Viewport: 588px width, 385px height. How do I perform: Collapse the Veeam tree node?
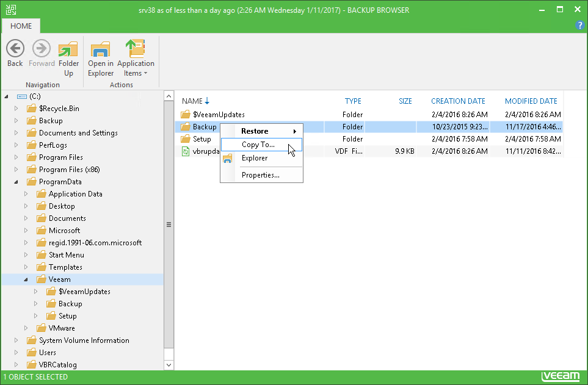point(26,279)
